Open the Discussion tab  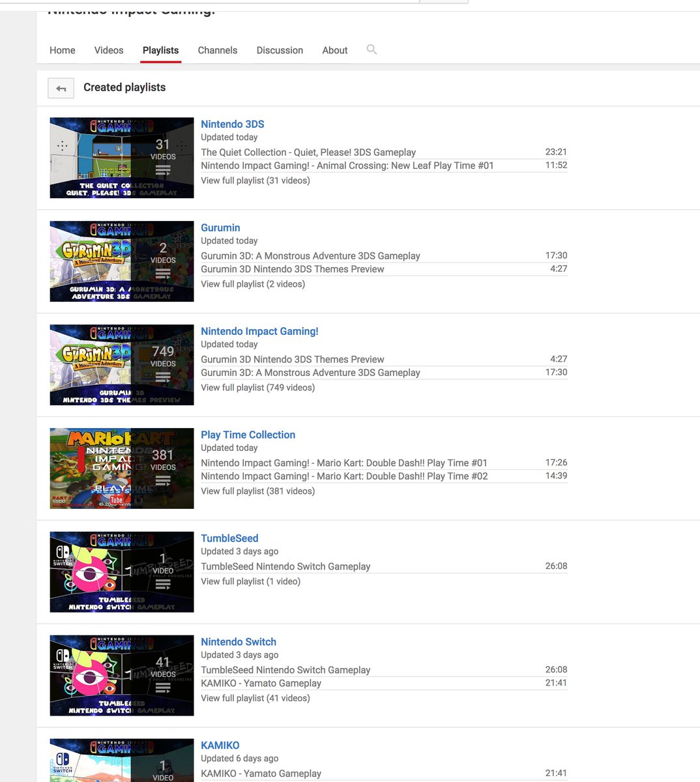(x=280, y=50)
